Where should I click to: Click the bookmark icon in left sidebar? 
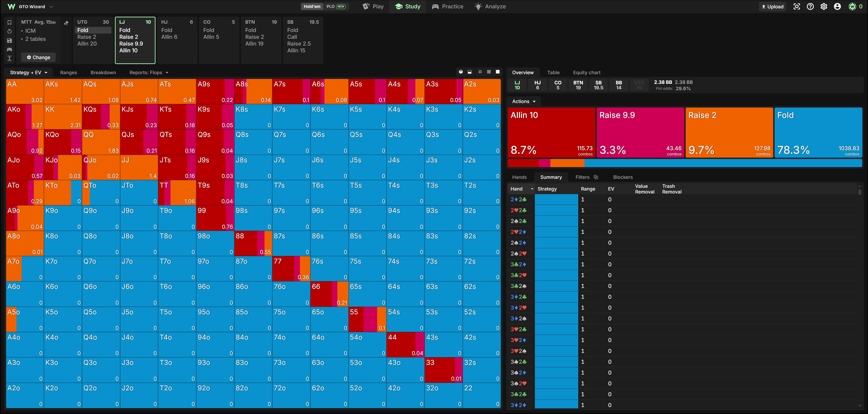tap(9, 23)
